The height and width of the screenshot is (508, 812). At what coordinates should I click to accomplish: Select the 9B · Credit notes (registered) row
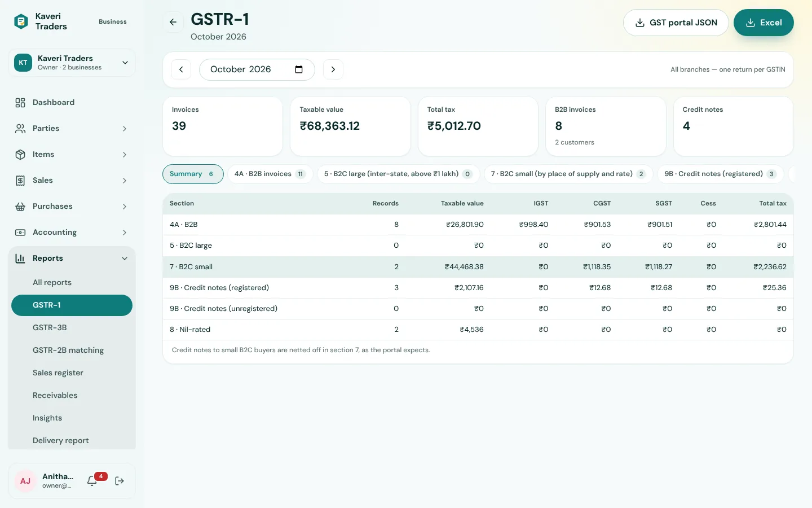coord(478,288)
